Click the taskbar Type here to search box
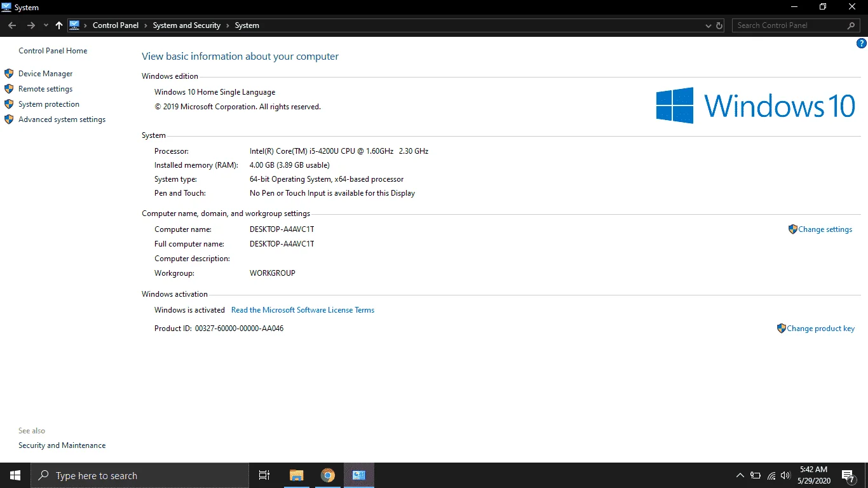Screen dimensions: 868x488 pos(139,475)
